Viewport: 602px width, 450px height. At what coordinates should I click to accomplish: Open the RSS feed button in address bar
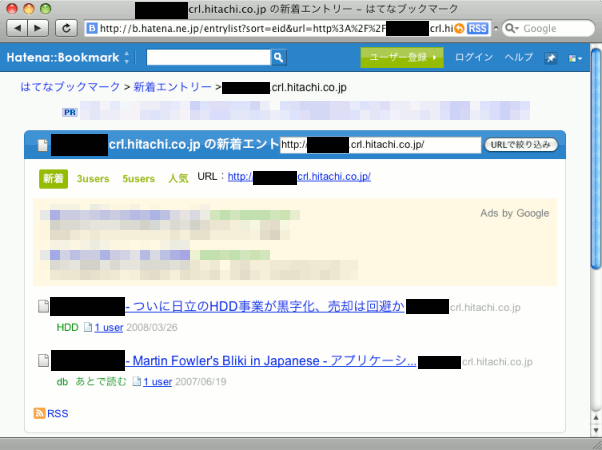pos(478,28)
